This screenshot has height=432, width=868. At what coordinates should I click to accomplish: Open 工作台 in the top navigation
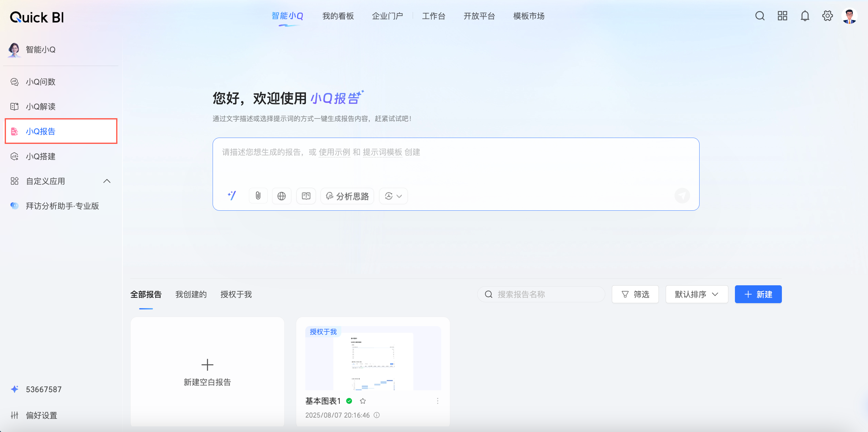433,16
